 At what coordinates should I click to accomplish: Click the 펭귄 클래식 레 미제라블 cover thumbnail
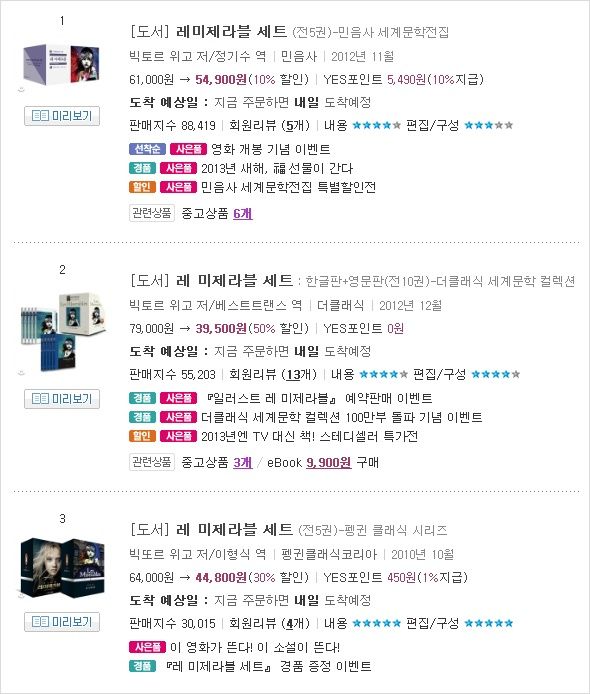pos(63,568)
